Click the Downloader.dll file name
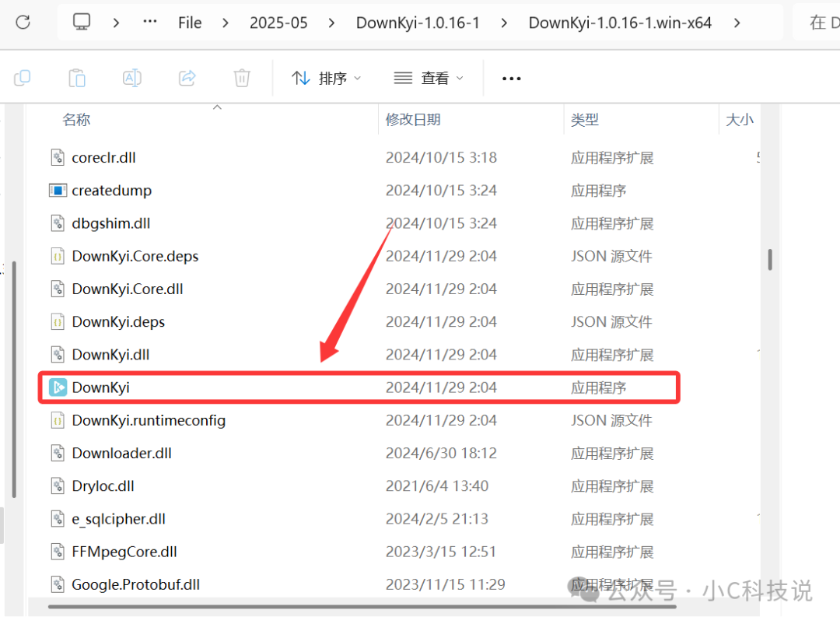Viewport: 840px width, 624px height. 121,453
